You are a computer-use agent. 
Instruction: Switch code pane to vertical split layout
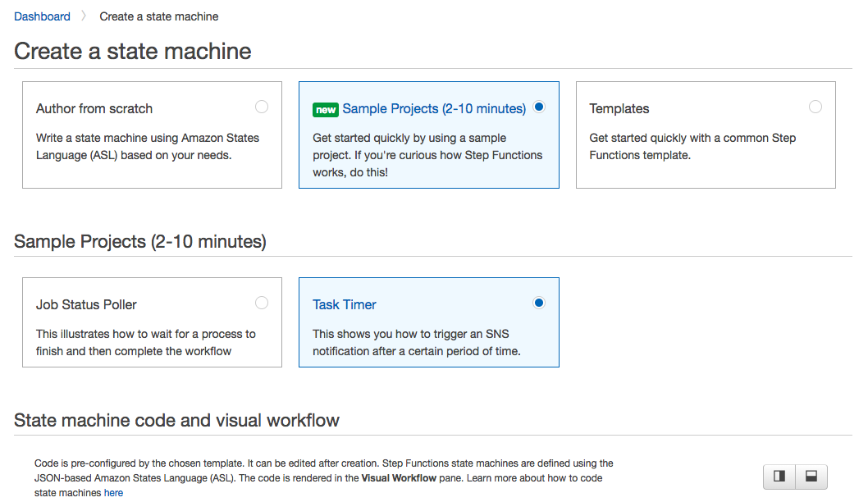pos(778,476)
